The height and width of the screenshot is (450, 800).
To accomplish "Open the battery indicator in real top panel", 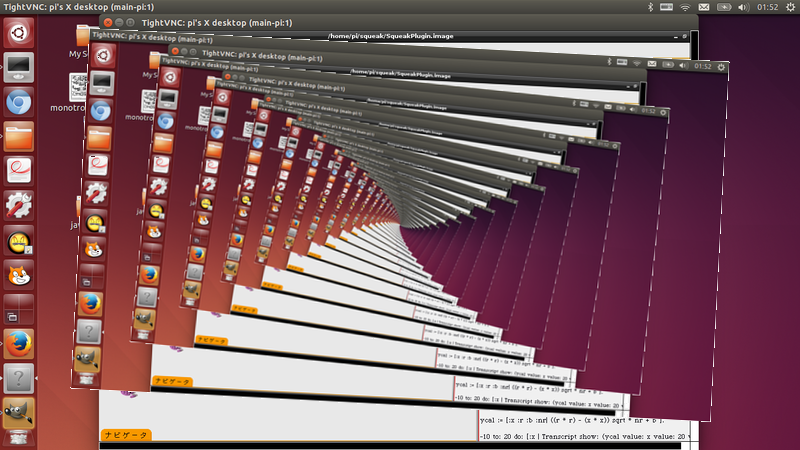I will click(x=723, y=7).
